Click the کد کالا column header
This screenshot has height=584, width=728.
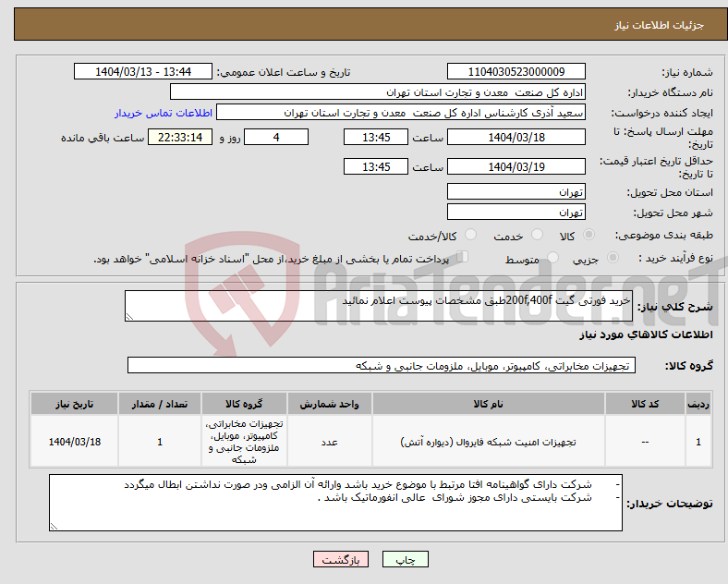coord(645,404)
